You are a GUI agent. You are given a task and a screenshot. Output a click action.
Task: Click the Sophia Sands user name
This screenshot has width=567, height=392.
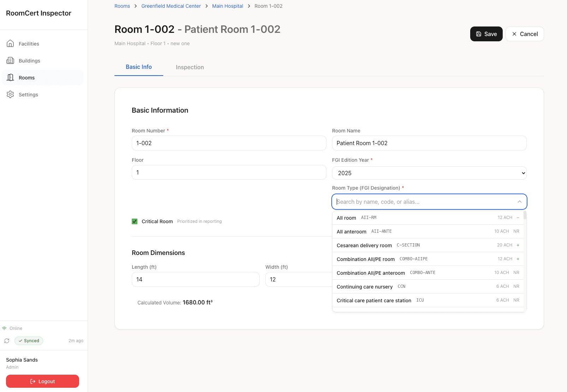22,360
